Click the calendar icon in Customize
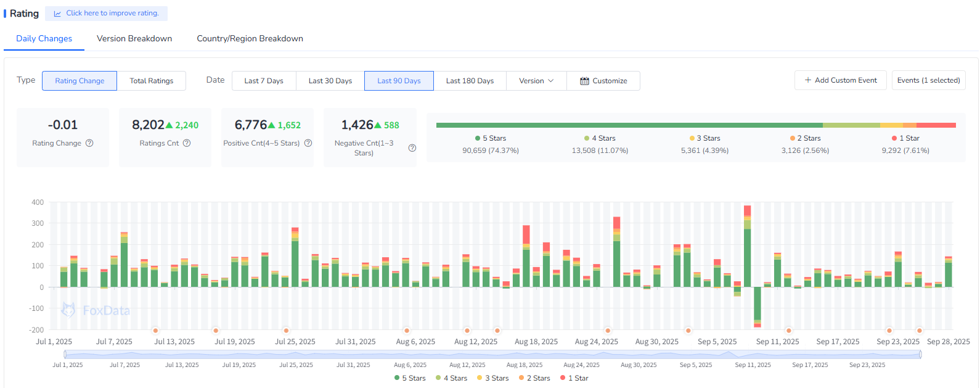The height and width of the screenshot is (388, 980). (x=584, y=81)
